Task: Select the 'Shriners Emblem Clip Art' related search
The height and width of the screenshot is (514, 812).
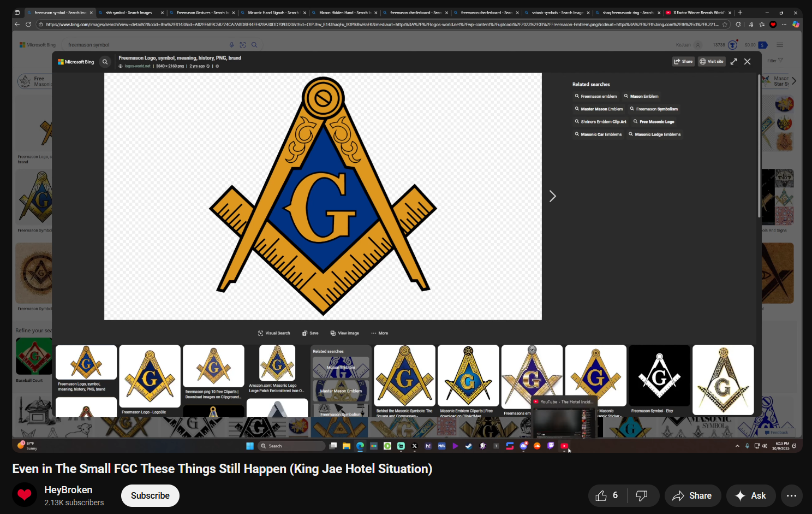Action: tap(600, 122)
